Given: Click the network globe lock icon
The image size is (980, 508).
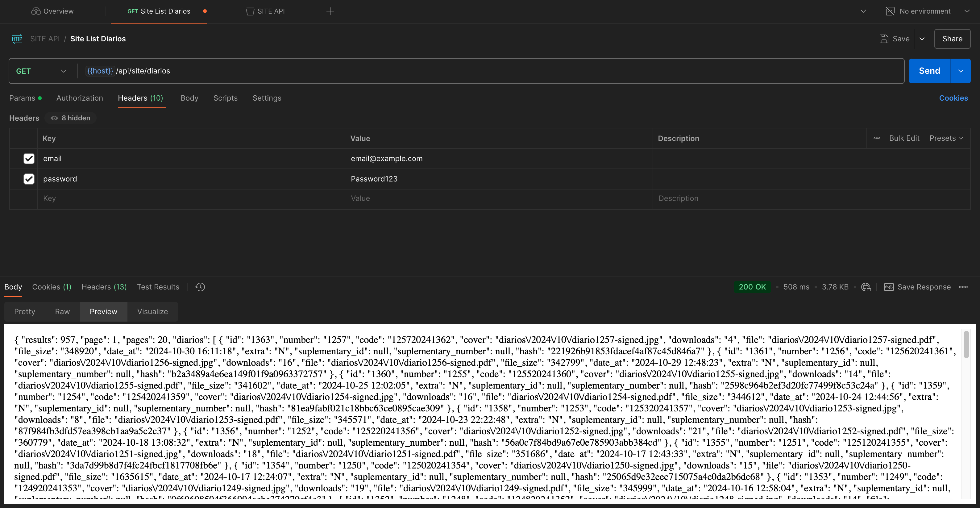Looking at the screenshot, I should pyautogui.click(x=866, y=287).
